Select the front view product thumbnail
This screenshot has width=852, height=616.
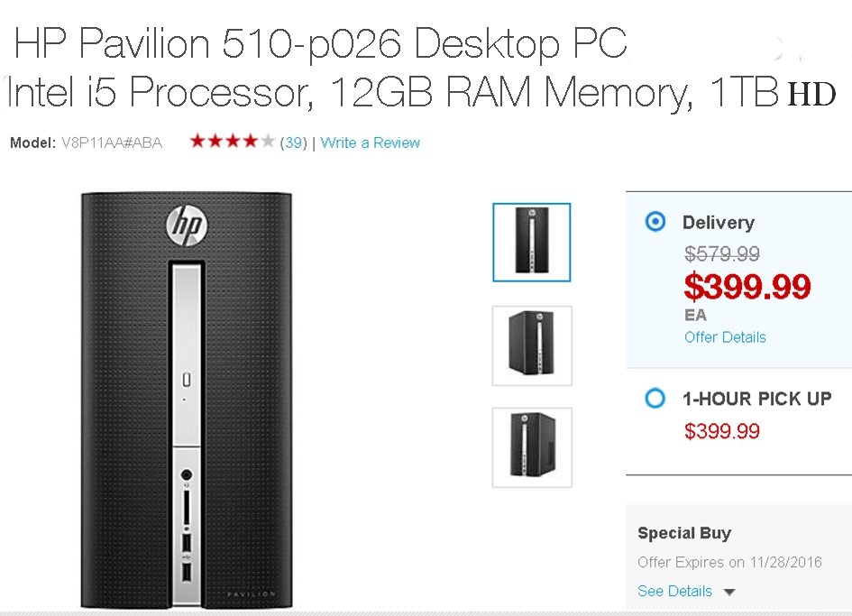pyautogui.click(x=531, y=243)
